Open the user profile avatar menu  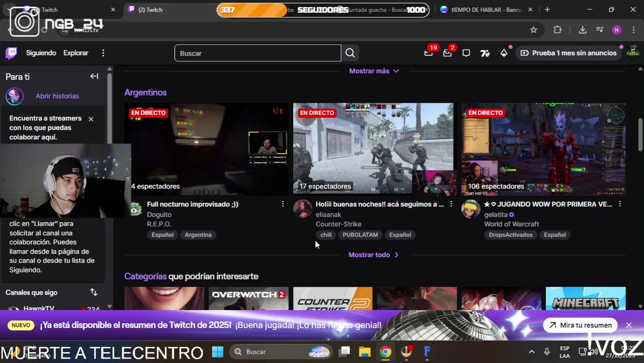(x=633, y=53)
